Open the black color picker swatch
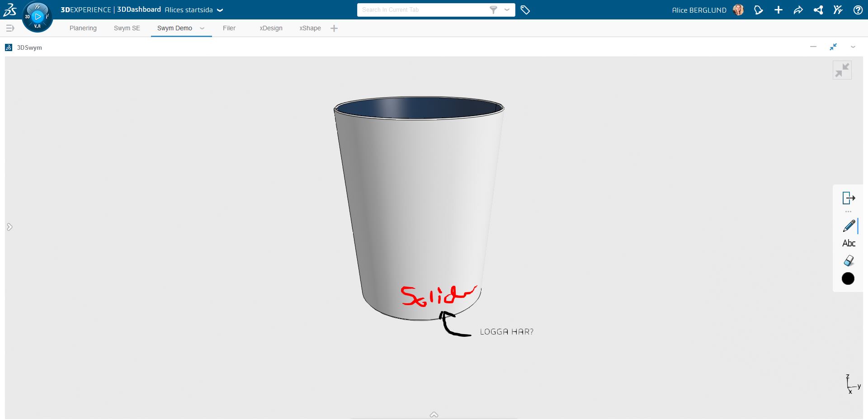 coord(848,279)
